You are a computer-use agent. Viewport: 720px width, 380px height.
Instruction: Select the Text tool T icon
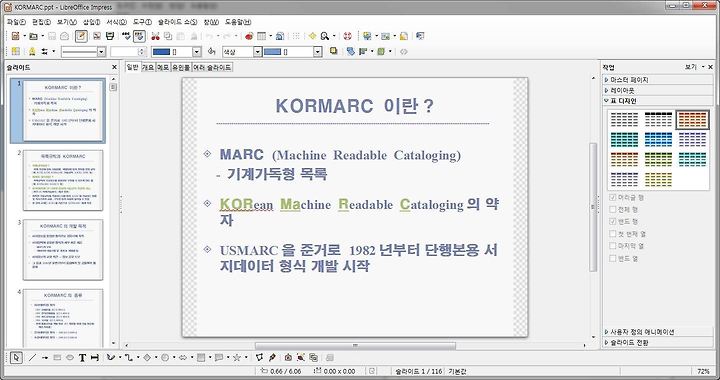[82, 358]
